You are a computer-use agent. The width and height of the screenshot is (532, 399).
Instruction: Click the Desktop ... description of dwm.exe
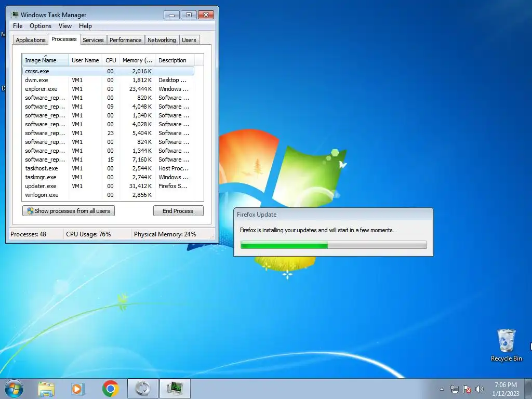point(172,80)
